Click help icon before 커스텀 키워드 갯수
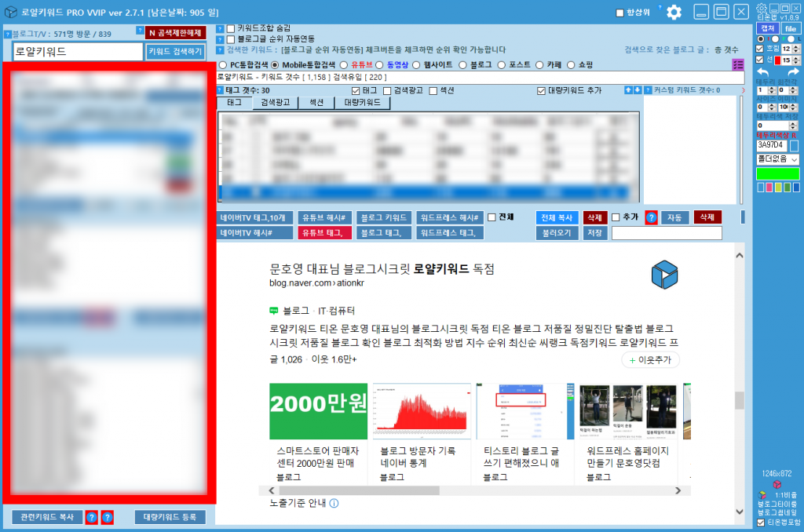The height and width of the screenshot is (532, 804). point(648,90)
